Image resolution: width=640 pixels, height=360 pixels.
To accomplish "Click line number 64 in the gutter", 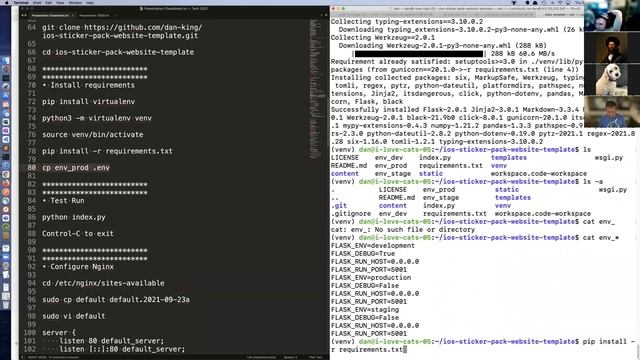I will click(32, 28).
